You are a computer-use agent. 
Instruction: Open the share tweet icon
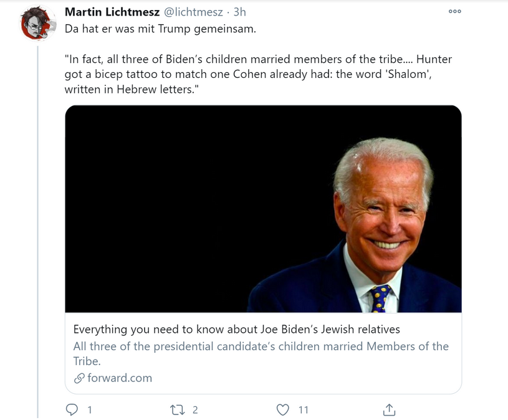click(x=389, y=409)
